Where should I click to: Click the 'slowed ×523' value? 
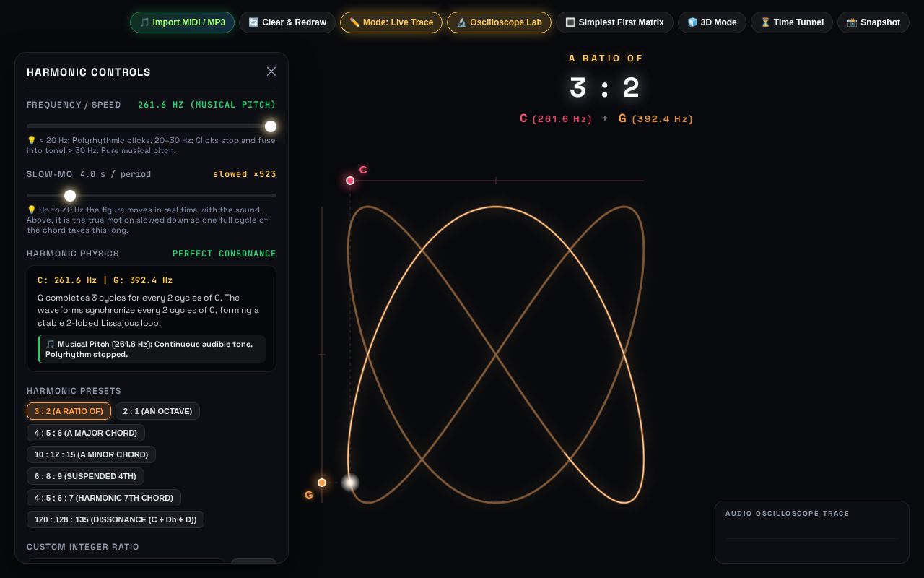click(245, 174)
